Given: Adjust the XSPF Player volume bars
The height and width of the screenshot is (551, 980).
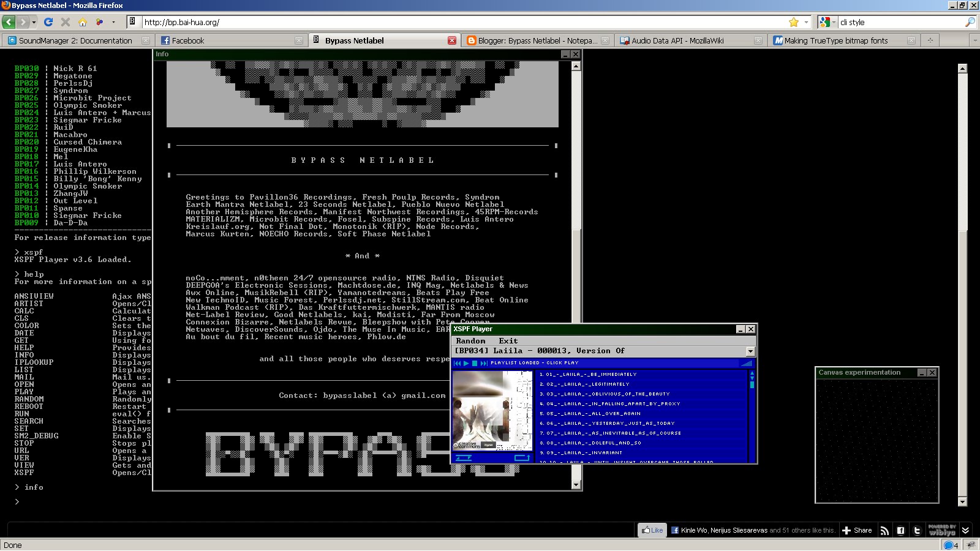Looking at the screenshot, I should (x=746, y=363).
